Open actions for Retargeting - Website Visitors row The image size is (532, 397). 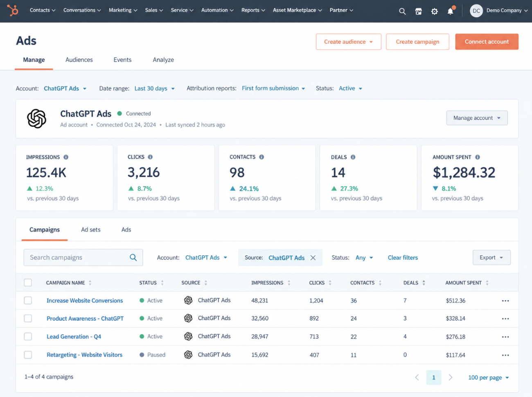(505, 355)
